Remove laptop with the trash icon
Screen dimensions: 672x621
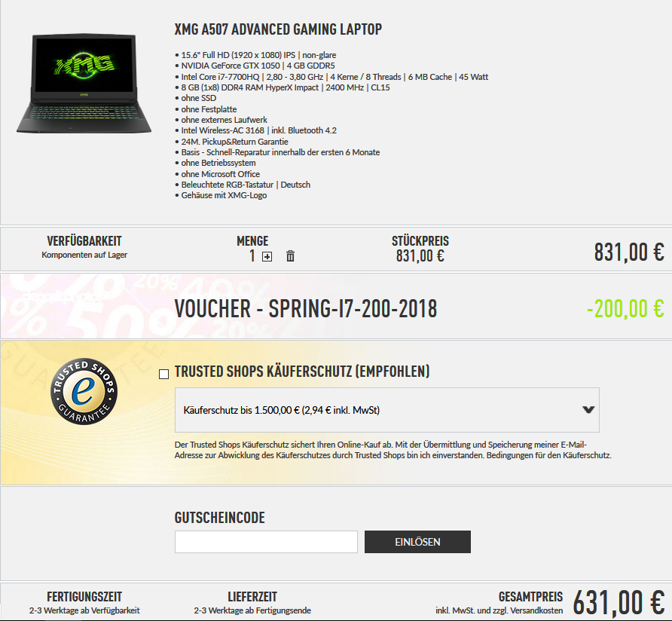point(290,256)
